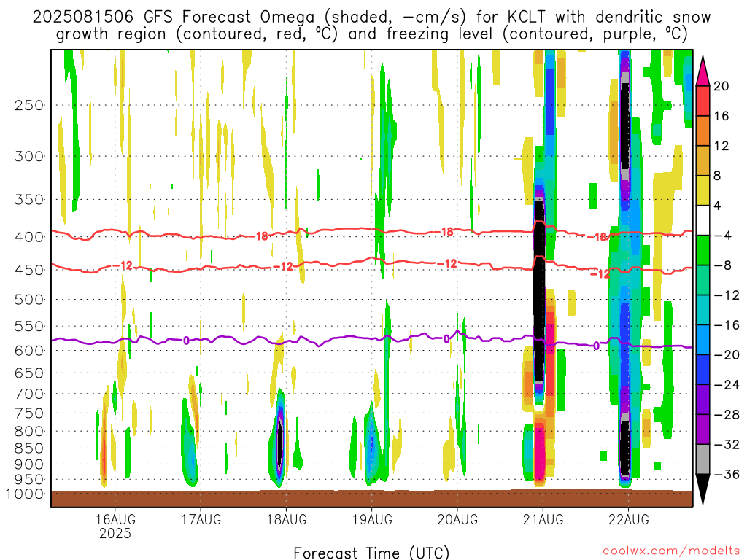This screenshot has height=560, width=747.
Task: Click the 700 pressure level label
Action: (29, 394)
